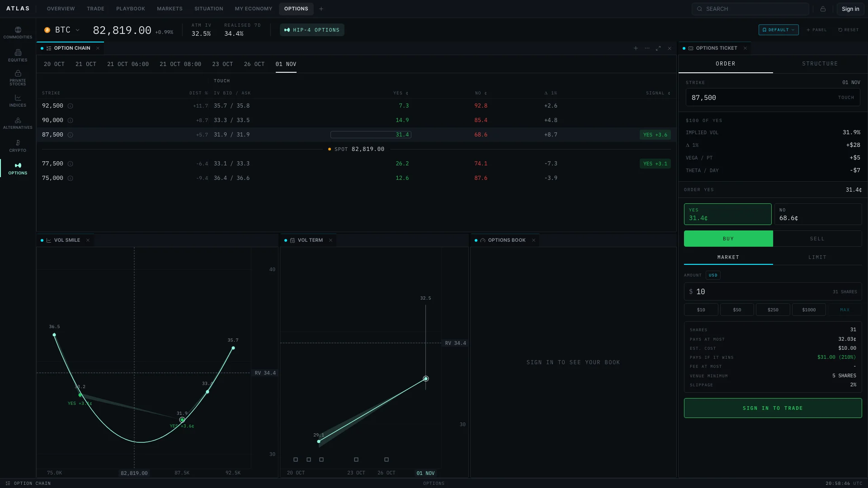
Task: Click the lock icon in top bar
Action: click(823, 9)
